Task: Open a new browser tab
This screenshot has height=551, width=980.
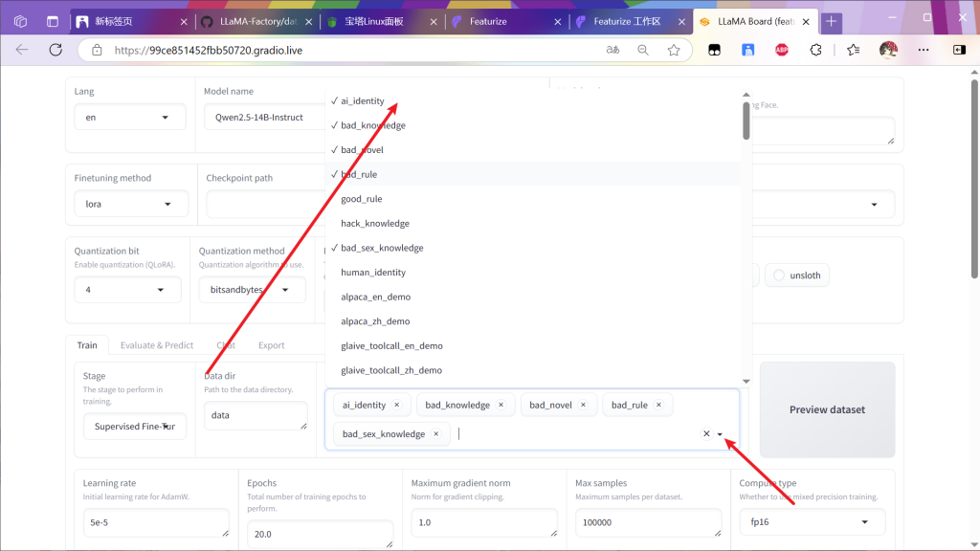Action: (x=832, y=22)
